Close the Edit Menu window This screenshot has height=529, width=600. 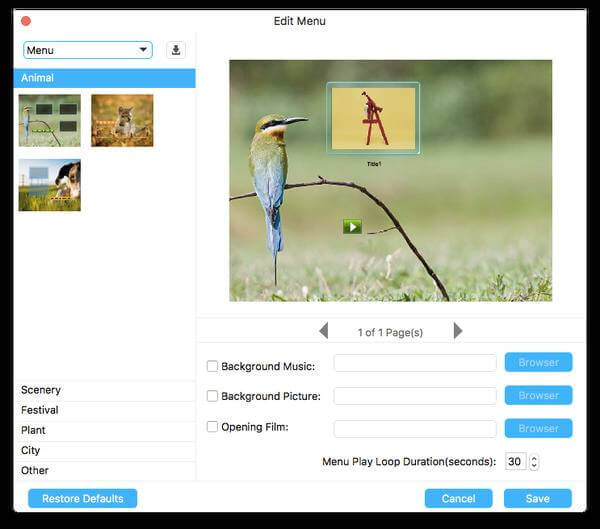(x=26, y=21)
